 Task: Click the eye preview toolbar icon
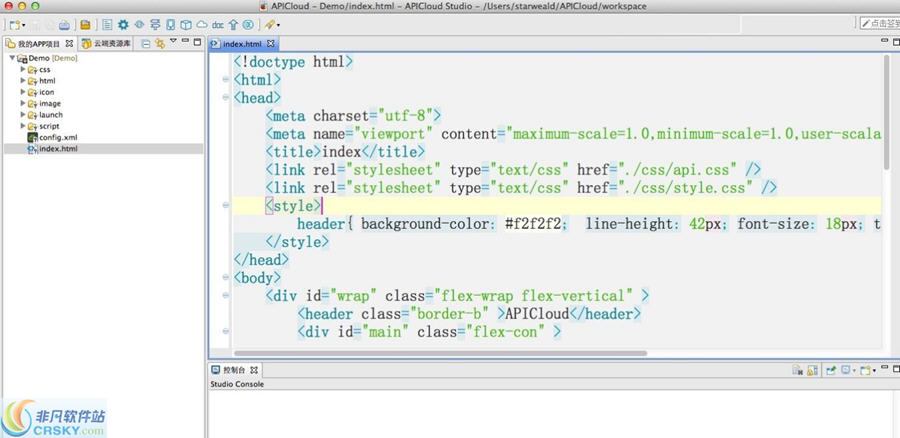coord(139,25)
